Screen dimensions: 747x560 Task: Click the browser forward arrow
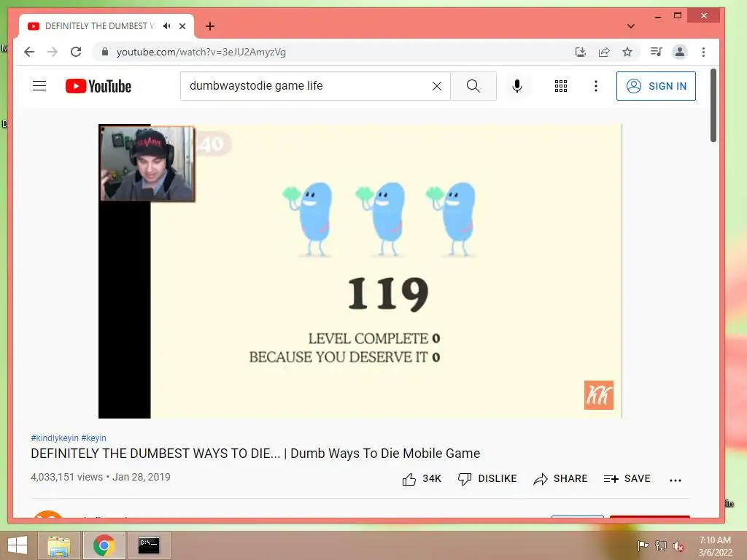53,52
